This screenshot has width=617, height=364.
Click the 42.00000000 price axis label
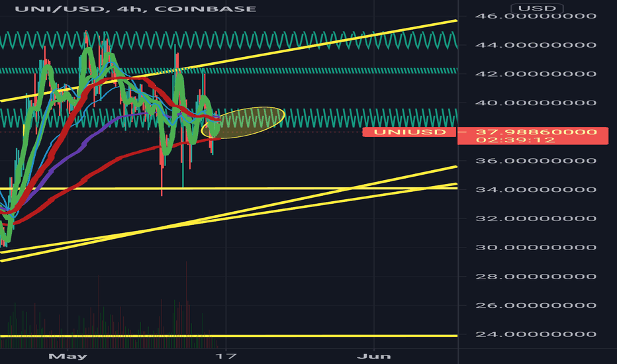[536, 74]
